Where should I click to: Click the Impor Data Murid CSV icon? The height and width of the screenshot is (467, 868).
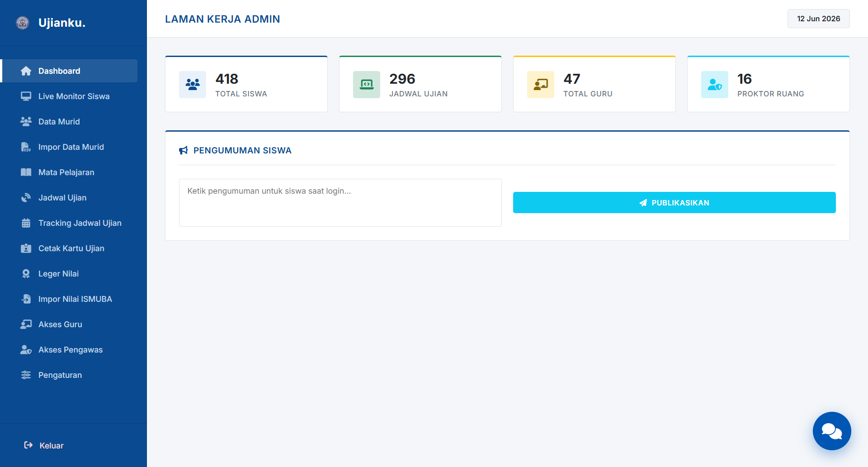26,147
